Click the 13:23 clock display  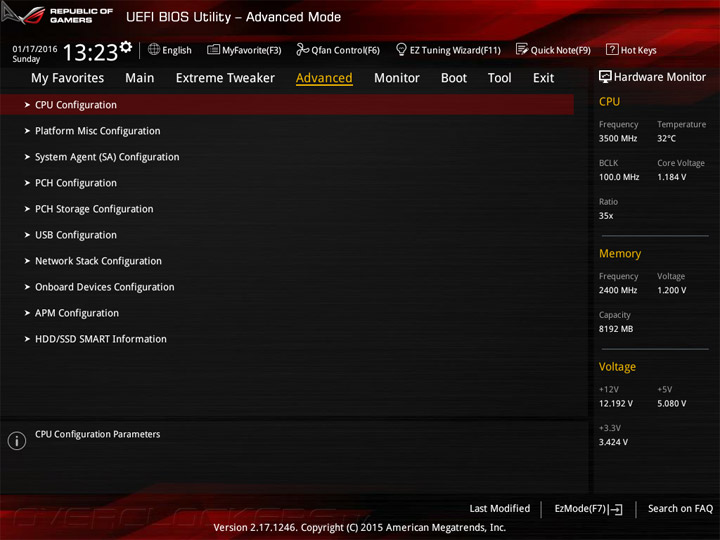point(90,52)
